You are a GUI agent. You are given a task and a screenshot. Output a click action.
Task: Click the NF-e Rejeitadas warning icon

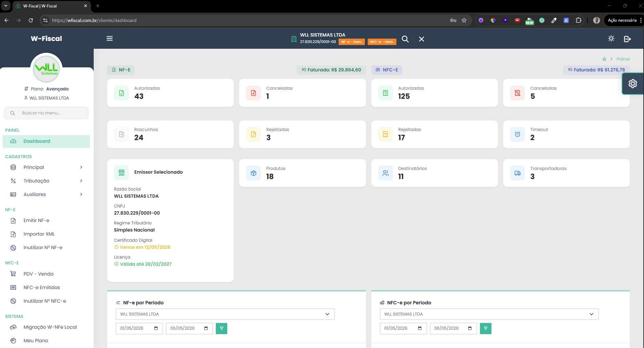[x=253, y=134]
